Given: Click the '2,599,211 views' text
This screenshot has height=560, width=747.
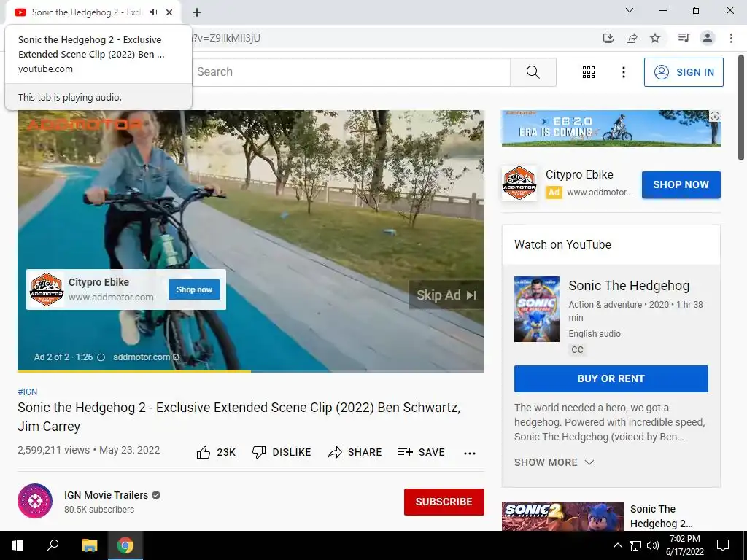Looking at the screenshot, I should click(x=53, y=450).
